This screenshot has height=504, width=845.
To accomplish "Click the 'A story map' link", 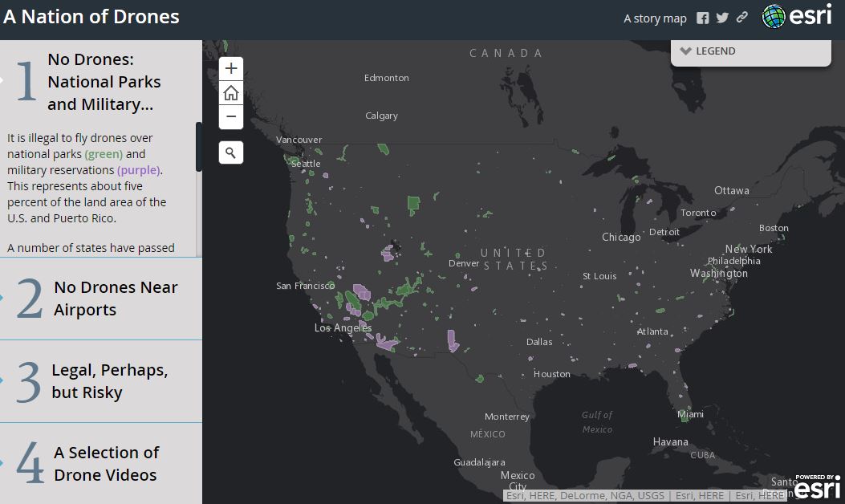I will (x=655, y=18).
